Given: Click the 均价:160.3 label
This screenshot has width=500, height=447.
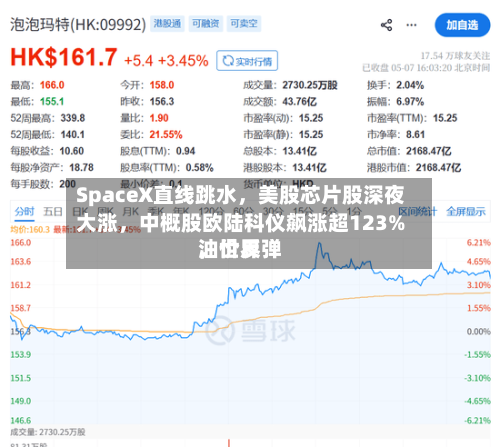Looking at the screenshot, I should click(30, 230).
